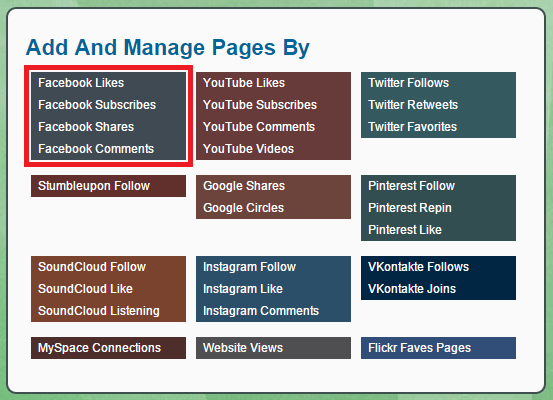Select SoundCloud Listening
The image size is (553, 400).
click(99, 311)
